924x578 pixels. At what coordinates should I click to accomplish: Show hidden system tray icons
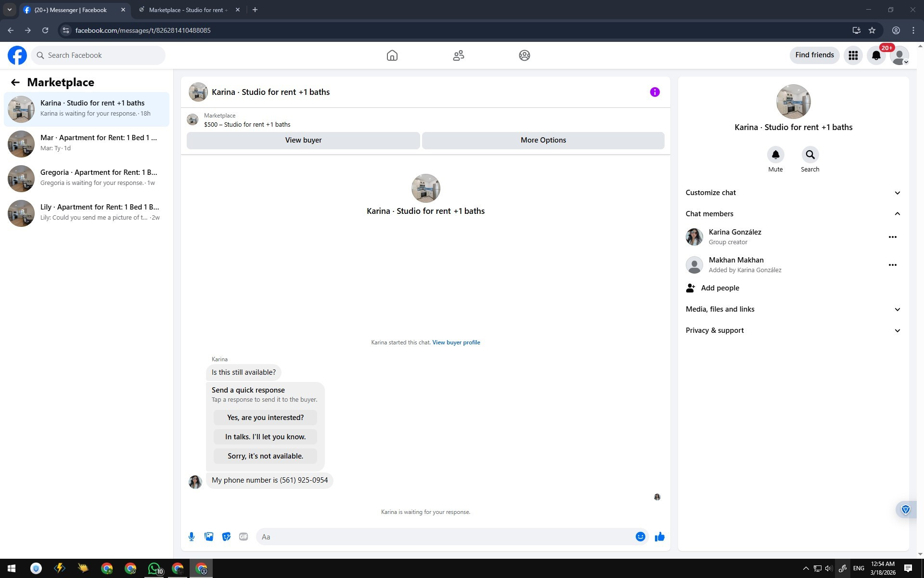click(x=806, y=568)
